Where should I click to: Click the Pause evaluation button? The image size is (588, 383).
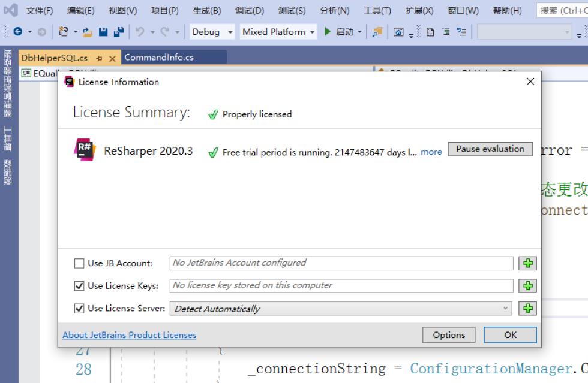(x=490, y=149)
